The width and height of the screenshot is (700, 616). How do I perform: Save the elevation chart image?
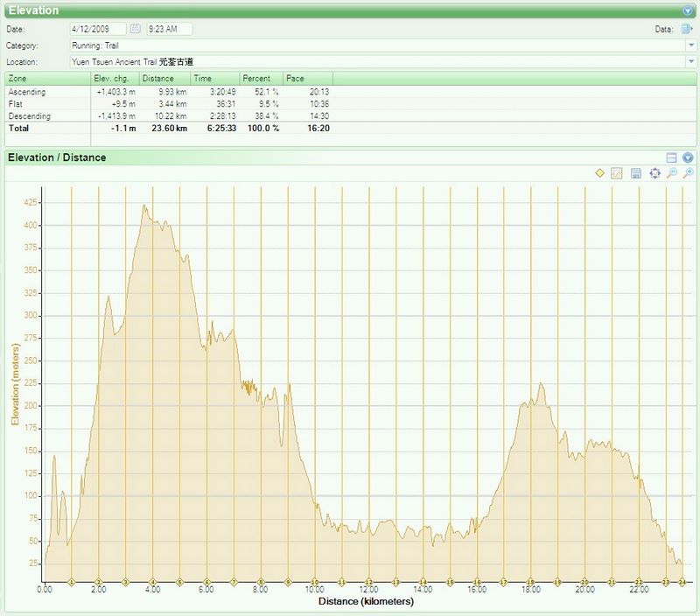[x=636, y=173]
